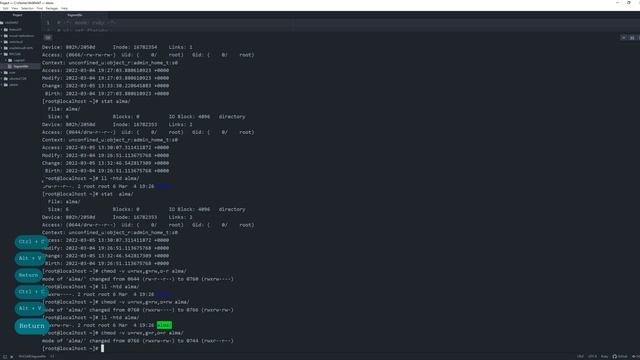Click the 'Change: 2022-03-05 13:33:30' line
The height and width of the screenshot is (360, 640).
pyautogui.click(x=105, y=86)
